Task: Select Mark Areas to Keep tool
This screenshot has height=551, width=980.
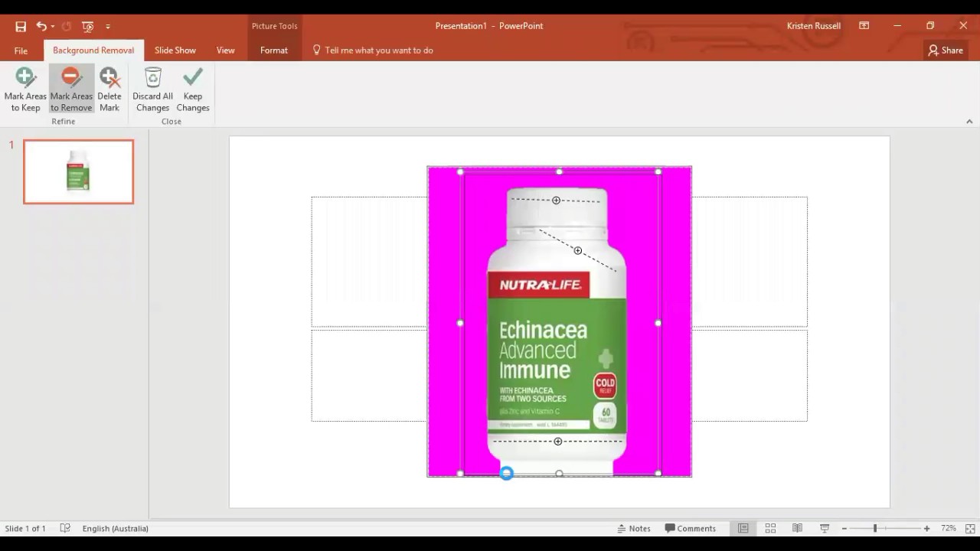Action: [x=25, y=90]
